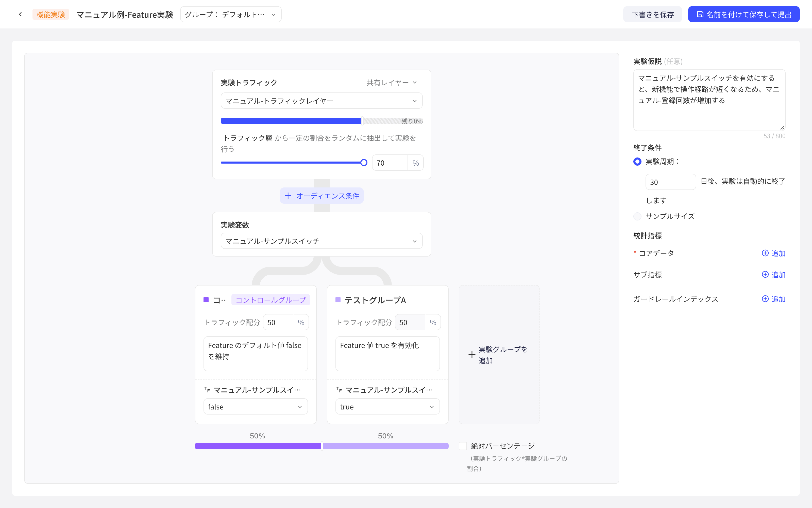Enable the 絶対パーセンテージ checkbox
This screenshot has height=508, width=812.
[463, 446]
